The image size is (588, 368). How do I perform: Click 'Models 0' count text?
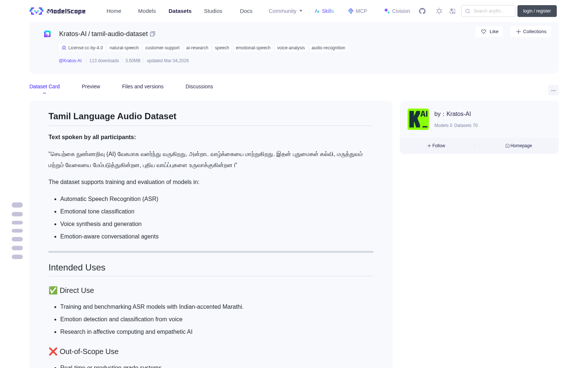[x=443, y=125]
